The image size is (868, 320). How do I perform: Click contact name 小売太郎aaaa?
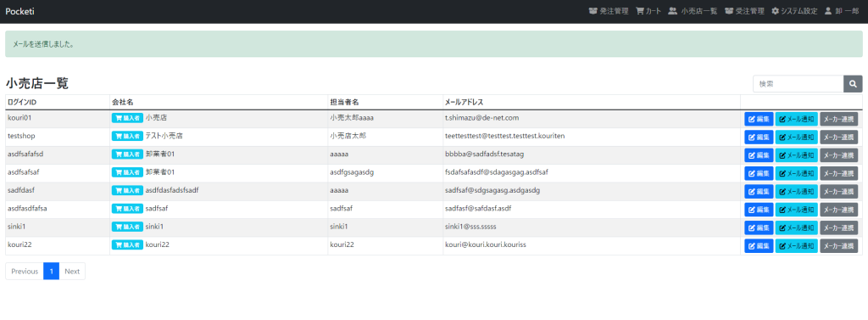click(352, 118)
